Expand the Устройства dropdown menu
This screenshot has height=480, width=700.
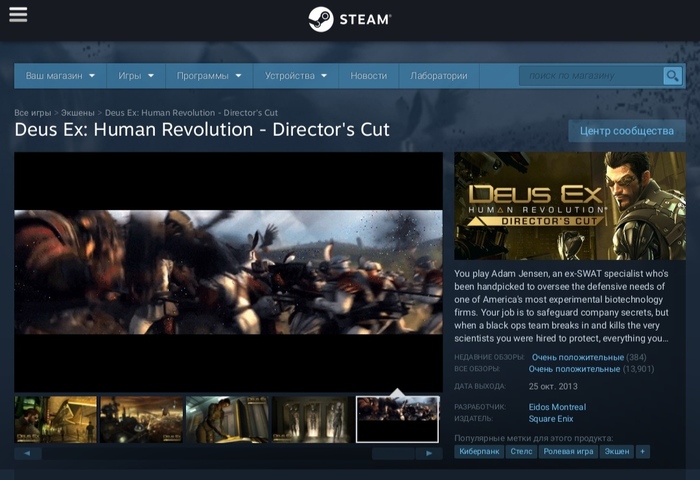click(x=296, y=76)
